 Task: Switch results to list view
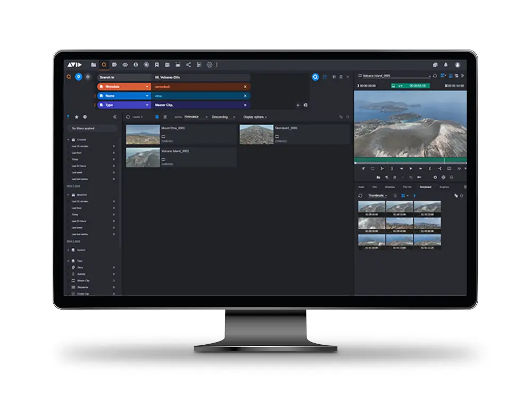point(165,117)
